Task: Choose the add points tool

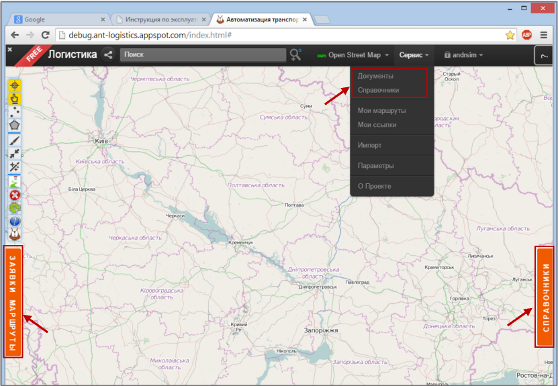Action: [15, 112]
